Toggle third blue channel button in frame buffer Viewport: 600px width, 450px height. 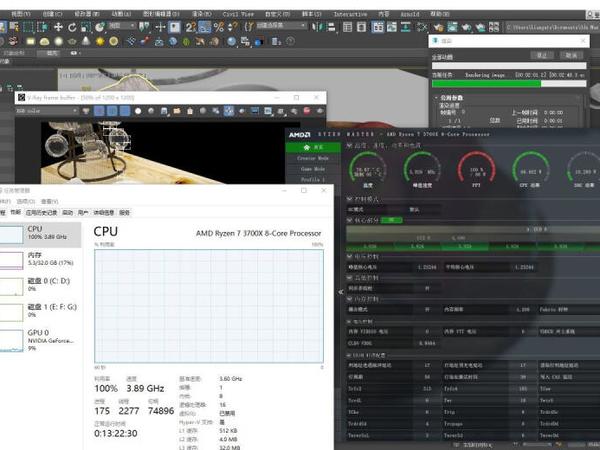tap(125, 111)
